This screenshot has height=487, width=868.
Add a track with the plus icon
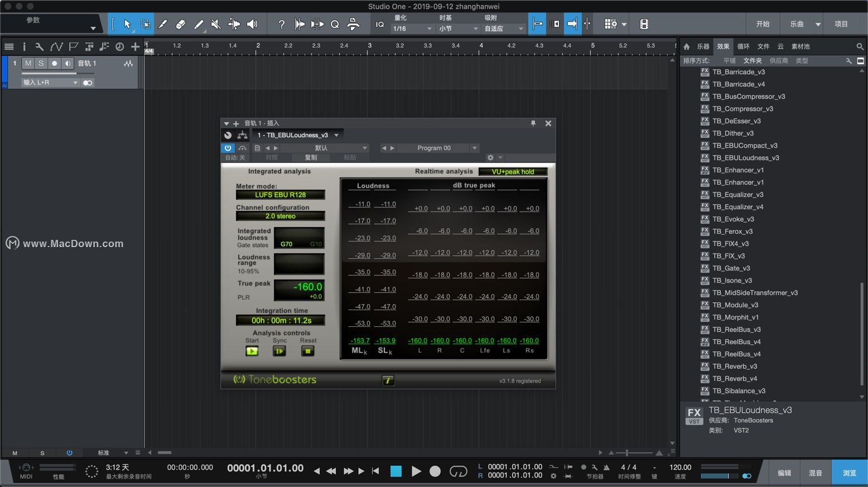click(135, 47)
